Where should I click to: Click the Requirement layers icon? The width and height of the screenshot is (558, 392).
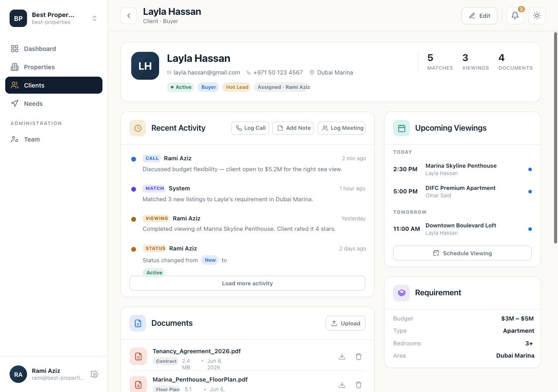[401, 293]
